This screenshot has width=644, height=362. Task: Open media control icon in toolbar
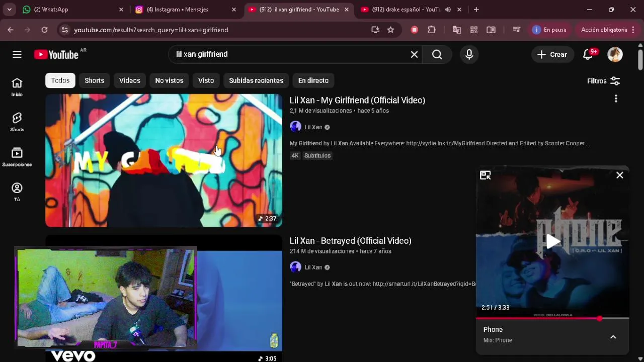pyautogui.click(x=516, y=30)
